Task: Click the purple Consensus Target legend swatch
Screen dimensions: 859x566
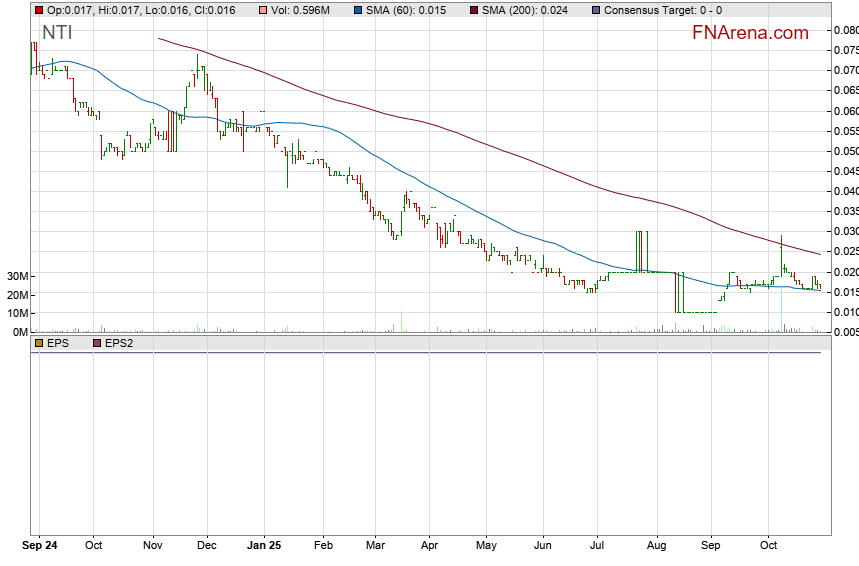Action: [x=597, y=10]
